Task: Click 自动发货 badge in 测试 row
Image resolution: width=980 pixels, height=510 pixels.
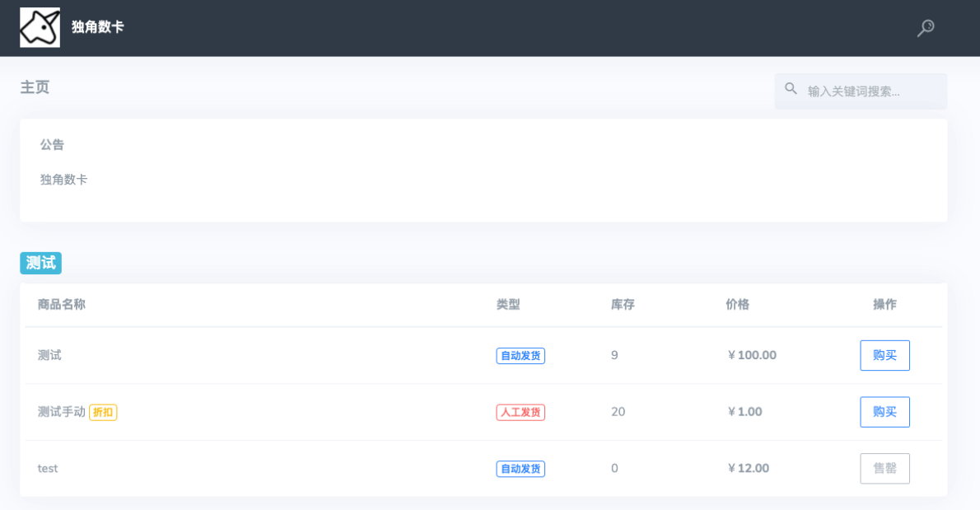Action: click(520, 356)
